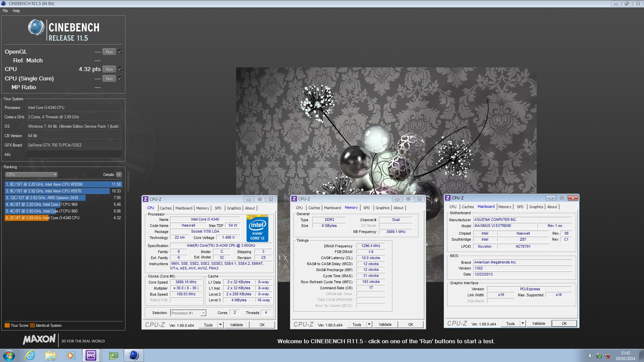Select ranking row Intel Xeon CPU W5590
The height and width of the screenshot is (362, 644).
[63, 184]
